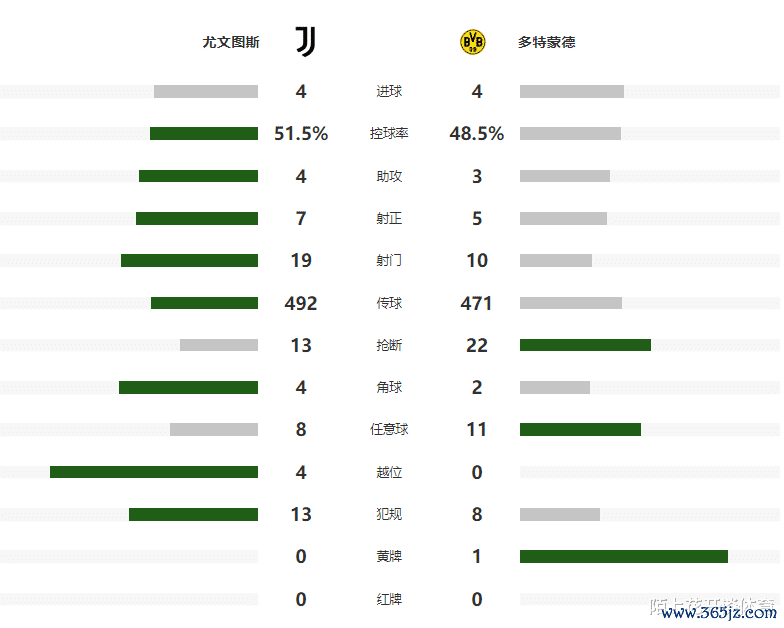Click Dortmund's green 抢断 bar
The width and height of the screenshot is (784, 628).
(x=585, y=345)
